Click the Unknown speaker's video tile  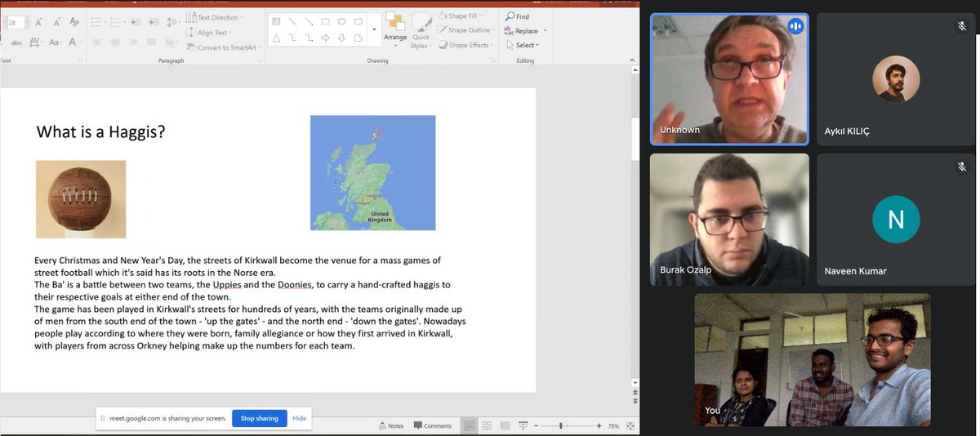tap(729, 79)
